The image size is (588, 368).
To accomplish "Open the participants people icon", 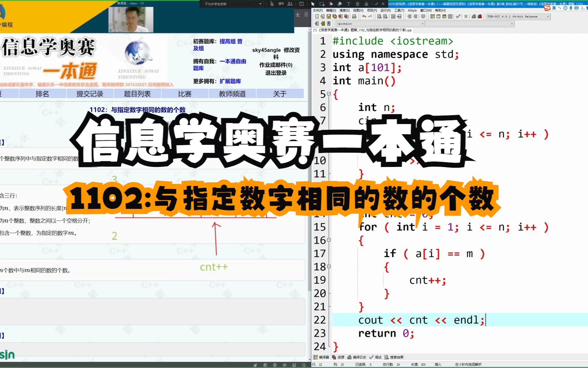I will (290, 4).
